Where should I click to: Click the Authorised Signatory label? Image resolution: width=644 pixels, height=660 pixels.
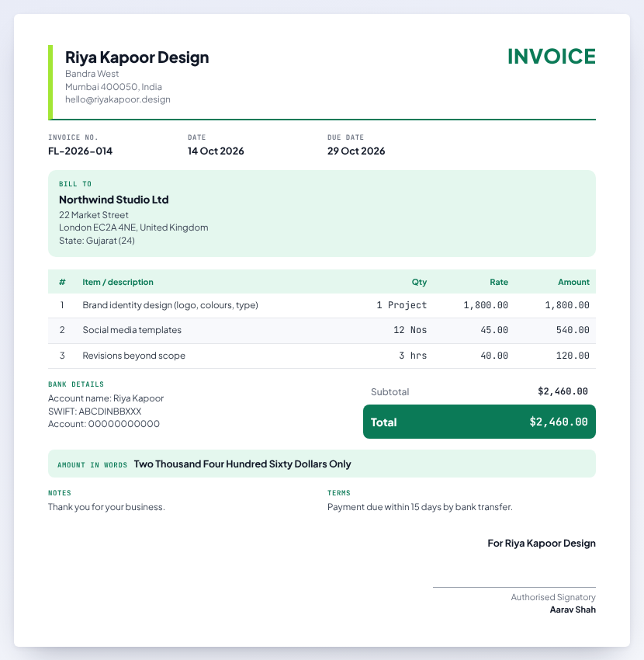[x=553, y=597]
